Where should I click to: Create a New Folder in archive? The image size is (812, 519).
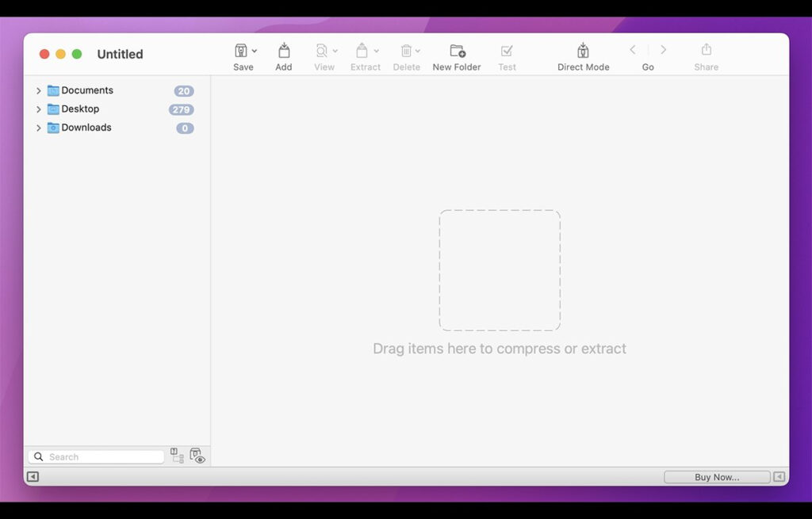click(x=457, y=51)
